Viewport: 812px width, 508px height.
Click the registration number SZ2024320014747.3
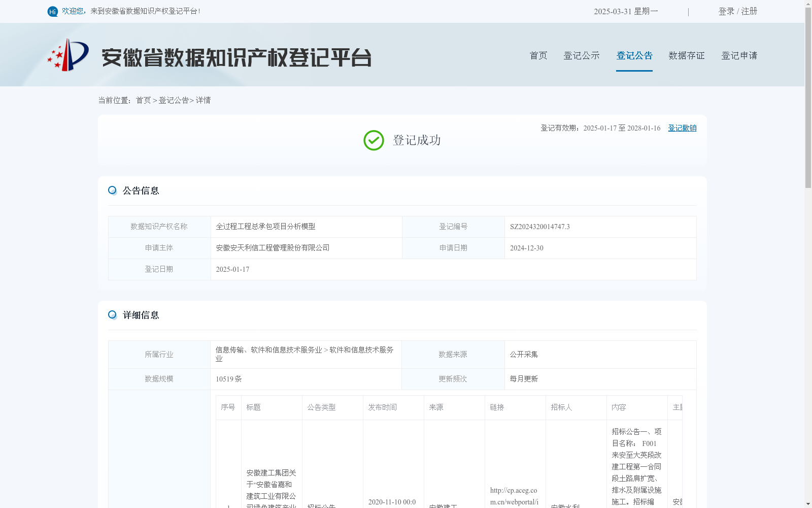pos(540,227)
